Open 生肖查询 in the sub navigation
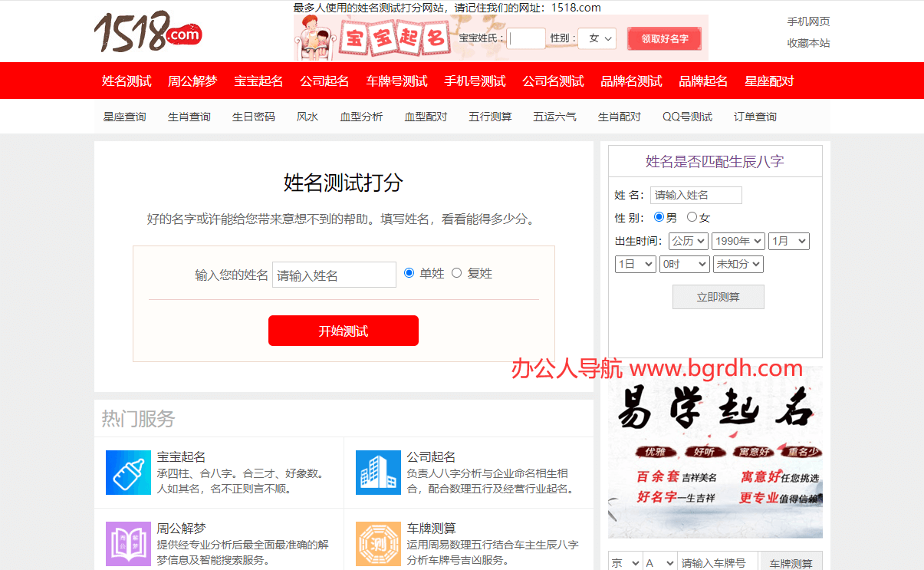The width and height of the screenshot is (924, 570). coord(189,117)
